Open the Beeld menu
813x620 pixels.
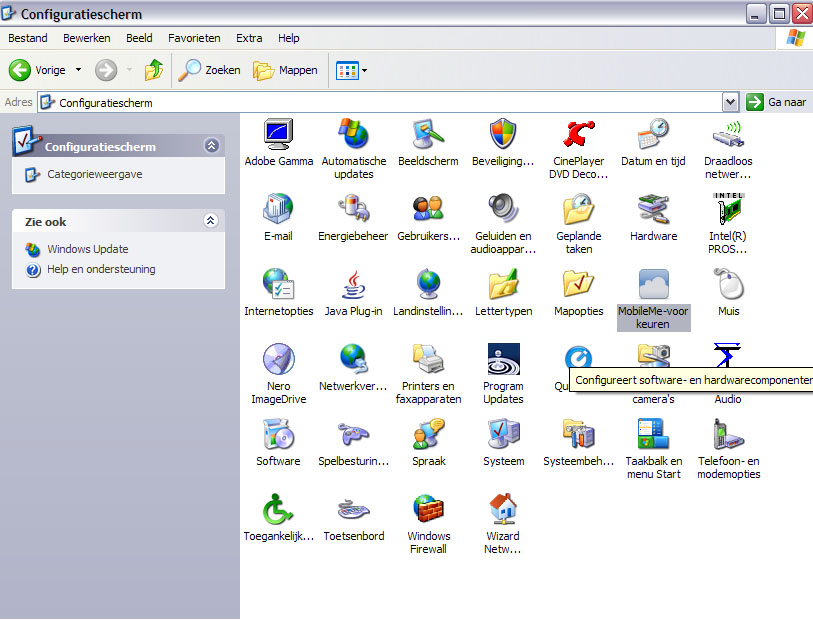[139, 38]
